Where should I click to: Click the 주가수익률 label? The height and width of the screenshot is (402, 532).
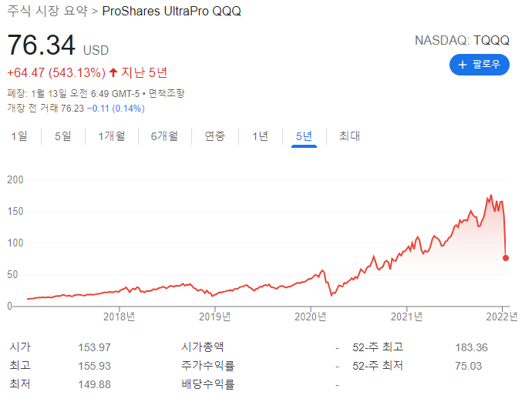click(207, 365)
